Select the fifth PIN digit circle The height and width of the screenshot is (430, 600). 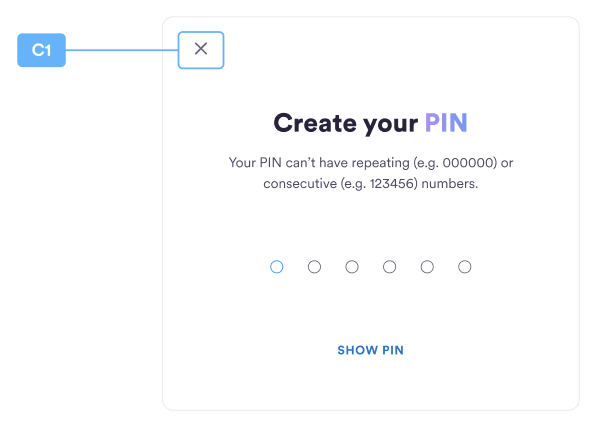click(x=427, y=267)
